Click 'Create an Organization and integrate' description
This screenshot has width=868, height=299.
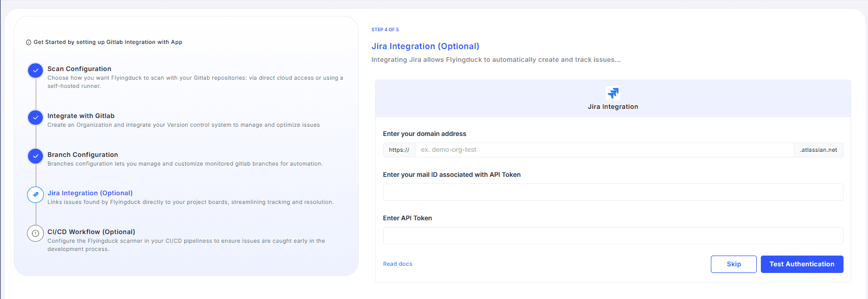(x=184, y=125)
